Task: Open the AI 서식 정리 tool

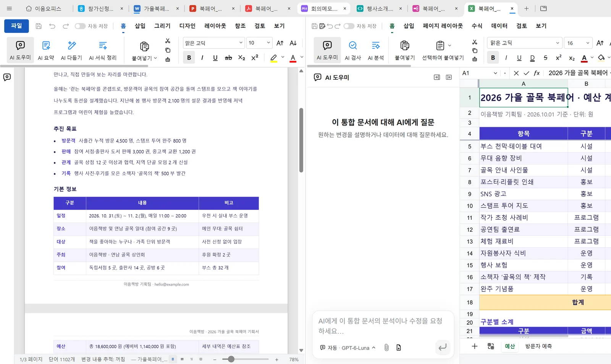Action: point(103,50)
